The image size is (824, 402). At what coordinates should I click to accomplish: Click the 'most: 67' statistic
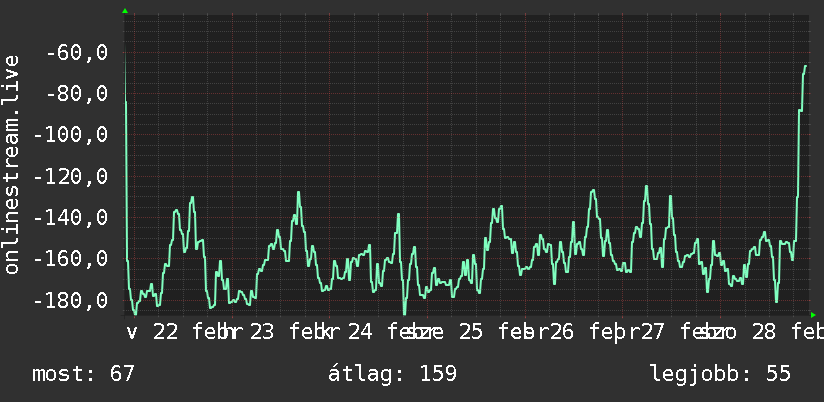(84, 374)
